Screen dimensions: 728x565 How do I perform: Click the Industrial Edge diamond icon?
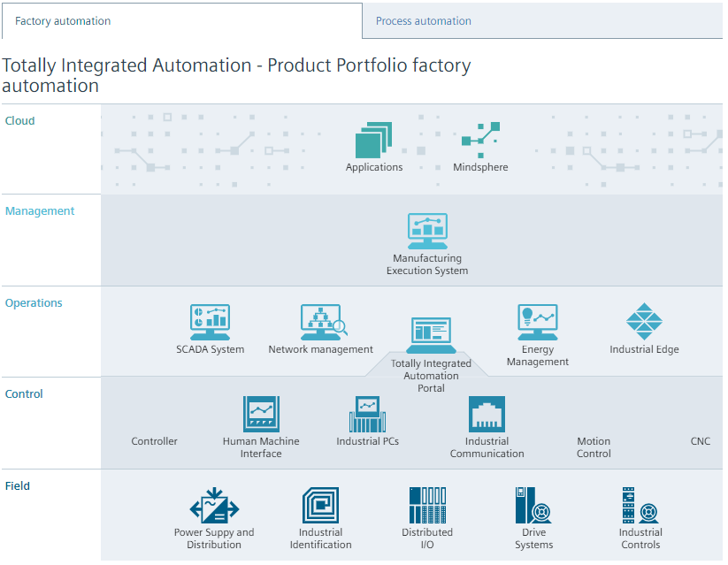pyautogui.click(x=644, y=322)
